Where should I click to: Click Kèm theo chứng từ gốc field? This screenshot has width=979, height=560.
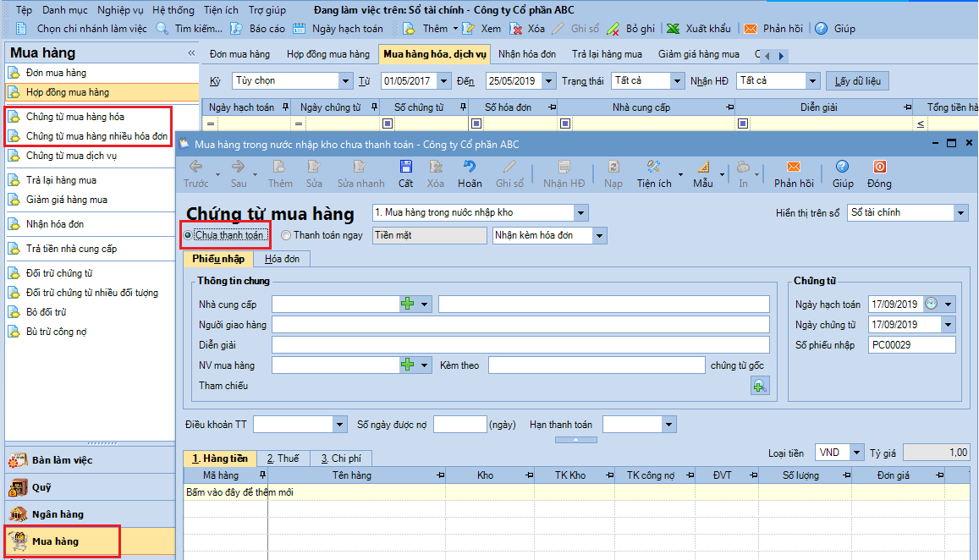(597, 365)
